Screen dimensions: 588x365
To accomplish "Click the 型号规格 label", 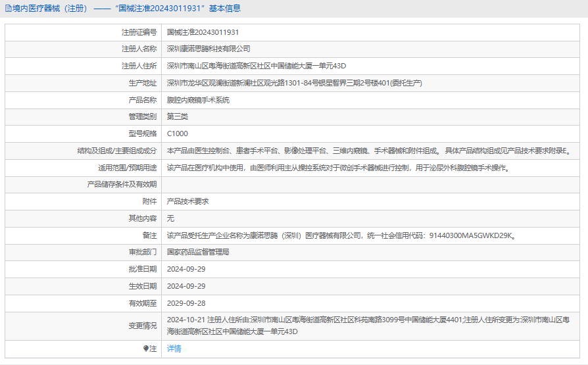I will [143, 134].
